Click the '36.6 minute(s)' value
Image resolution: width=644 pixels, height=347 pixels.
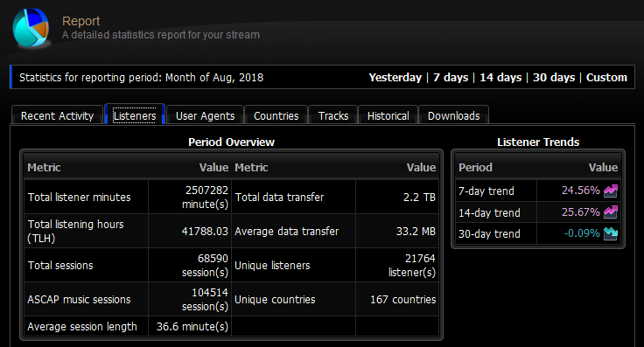click(192, 327)
